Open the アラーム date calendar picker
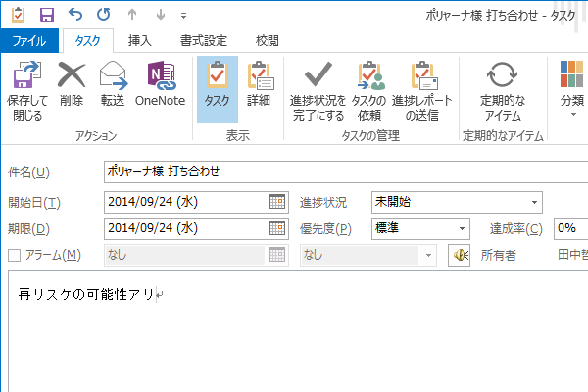Viewport: 588px width, 392px height. [277, 255]
